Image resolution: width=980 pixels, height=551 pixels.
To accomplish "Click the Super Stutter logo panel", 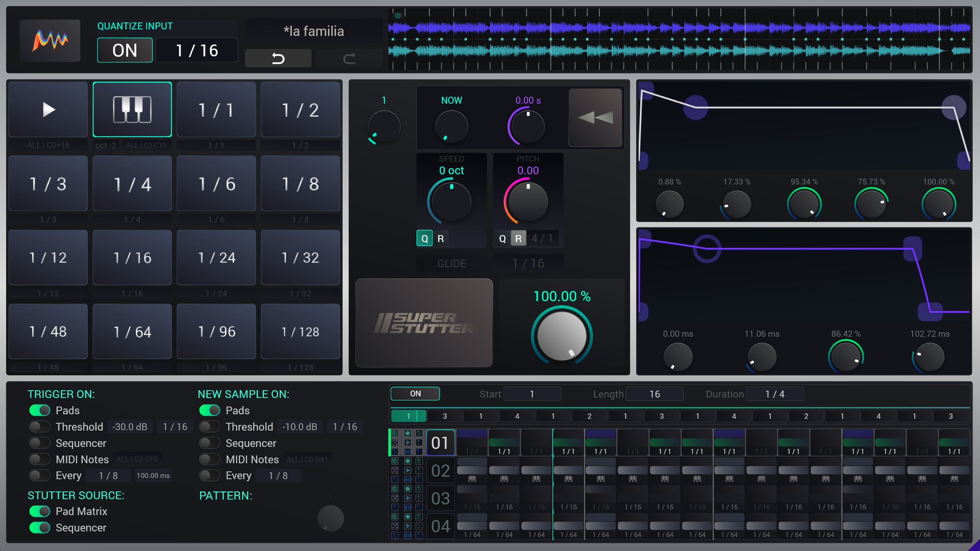I will click(425, 322).
